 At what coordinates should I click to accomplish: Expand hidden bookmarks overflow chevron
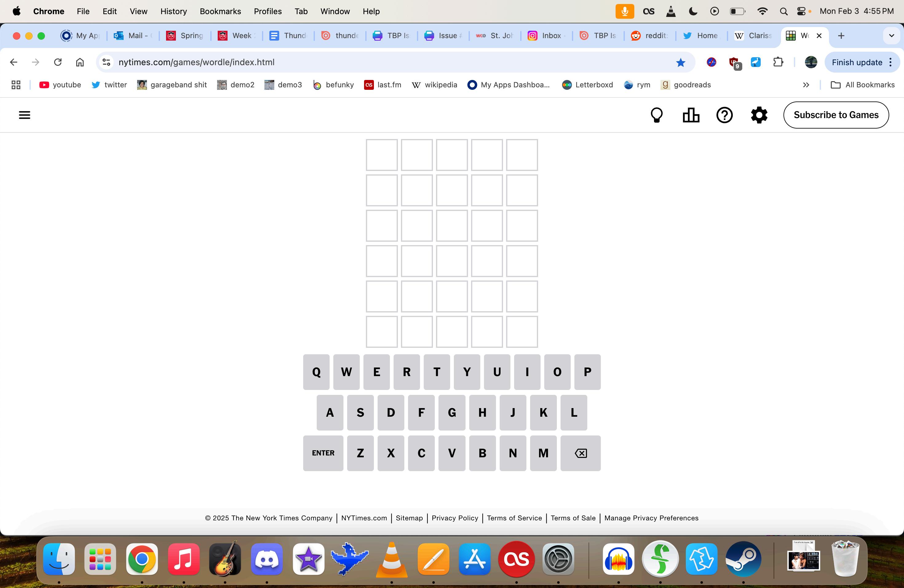tap(806, 85)
